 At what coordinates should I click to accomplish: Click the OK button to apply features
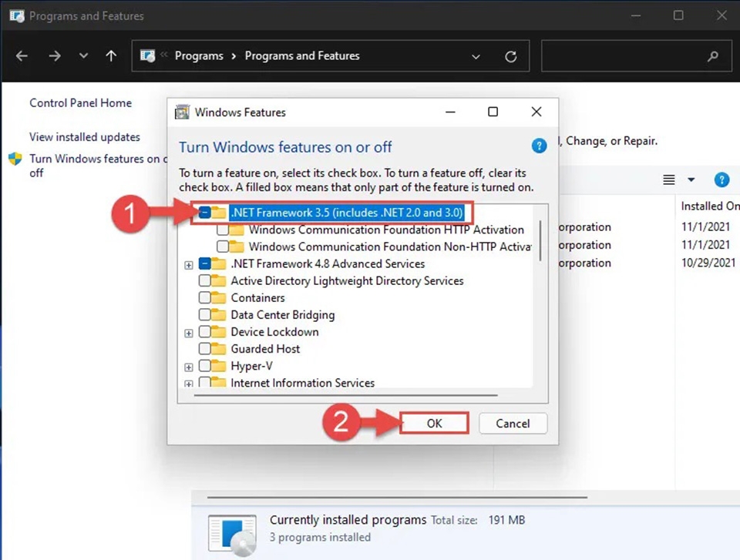(433, 423)
